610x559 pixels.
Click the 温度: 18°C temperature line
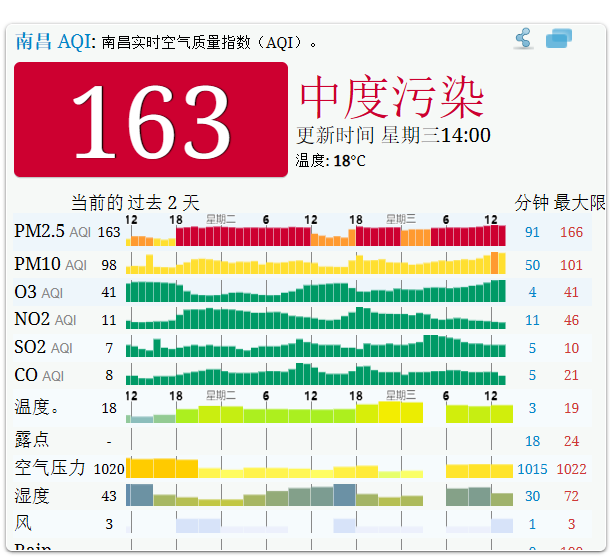click(330, 160)
